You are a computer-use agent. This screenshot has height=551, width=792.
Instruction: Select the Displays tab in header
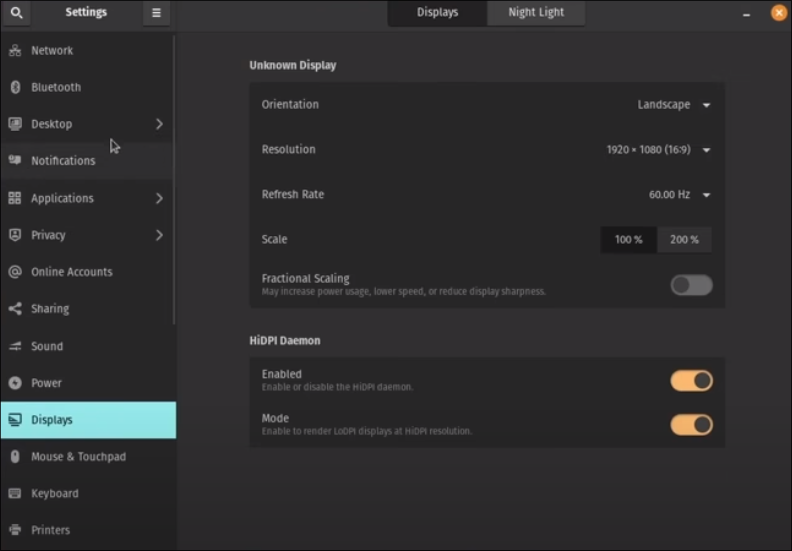[437, 12]
